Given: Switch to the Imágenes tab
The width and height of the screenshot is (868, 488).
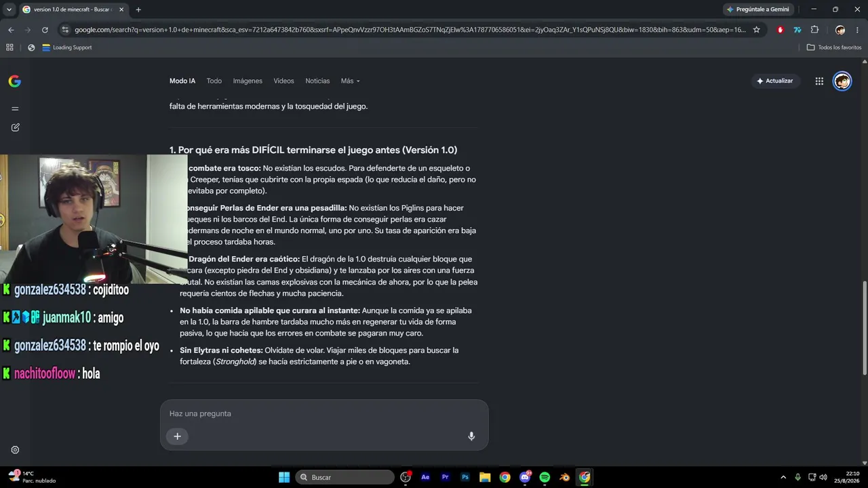Looking at the screenshot, I should [x=248, y=81].
